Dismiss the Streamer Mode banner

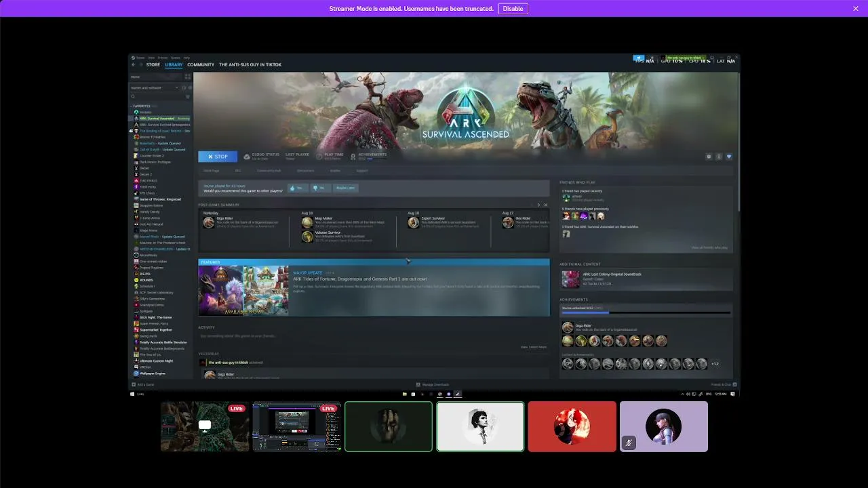pos(856,9)
